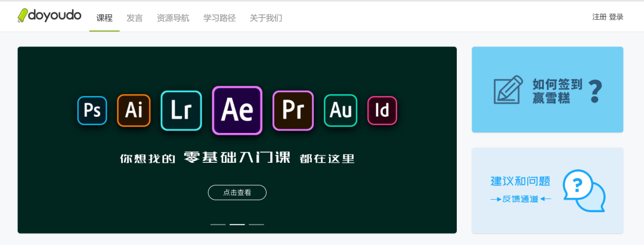Jump to the third carousel slide indicator
This screenshot has width=644, height=245.
tap(256, 225)
